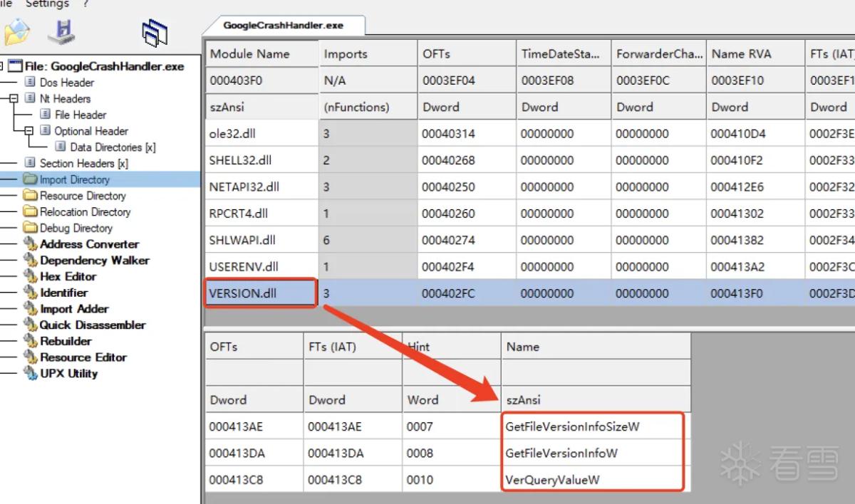Click Name RVA value 000413F0
The width and height of the screenshot is (855, 504).
point(737,293)
